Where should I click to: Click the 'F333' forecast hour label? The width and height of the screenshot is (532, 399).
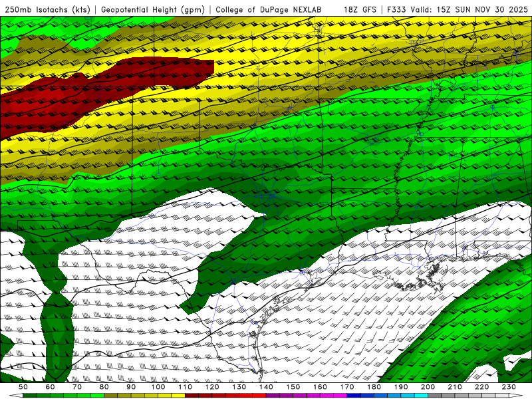[x=397, y=10]
